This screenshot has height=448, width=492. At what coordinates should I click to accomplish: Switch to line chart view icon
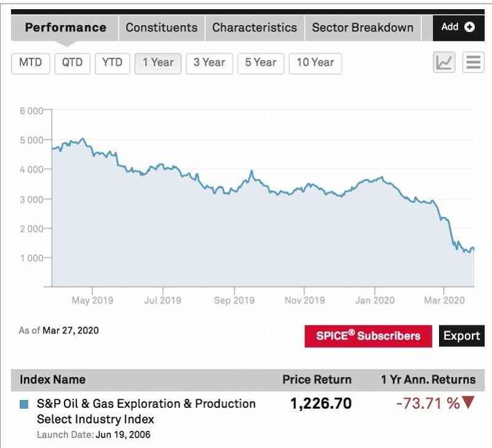click(444, 62)
